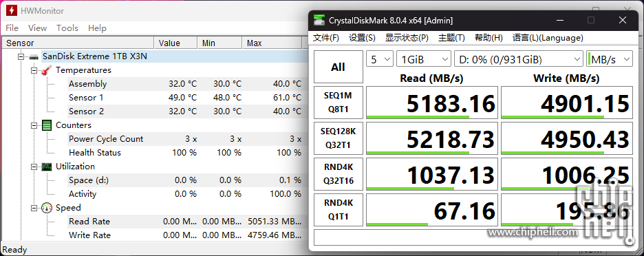
Task: Click the 61.0 °C Sensor 1 max value
Action: tap(287, 98)
